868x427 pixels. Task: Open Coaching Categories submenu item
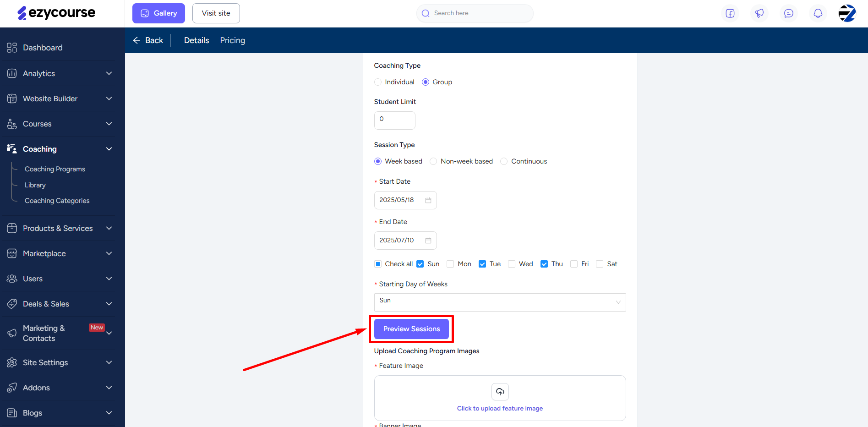[57, 201]
